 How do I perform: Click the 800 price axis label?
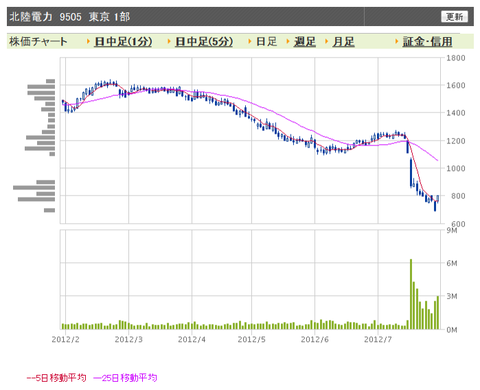458,196
